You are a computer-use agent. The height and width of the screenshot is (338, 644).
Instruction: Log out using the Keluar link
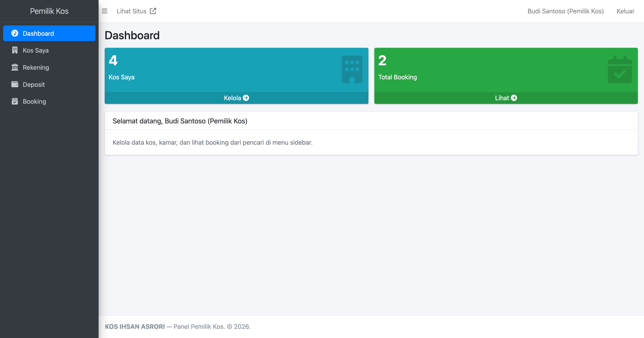(x=625, y=11)
